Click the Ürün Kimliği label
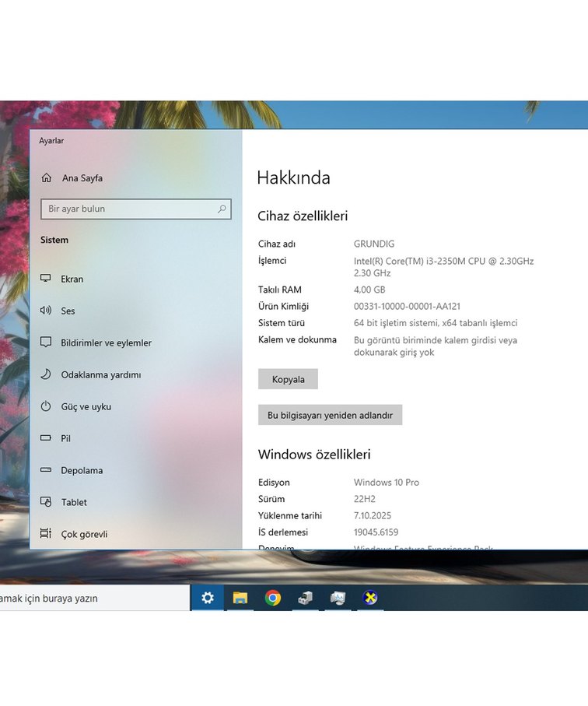This screenshot has width=588, height=706. click(283, 307)
